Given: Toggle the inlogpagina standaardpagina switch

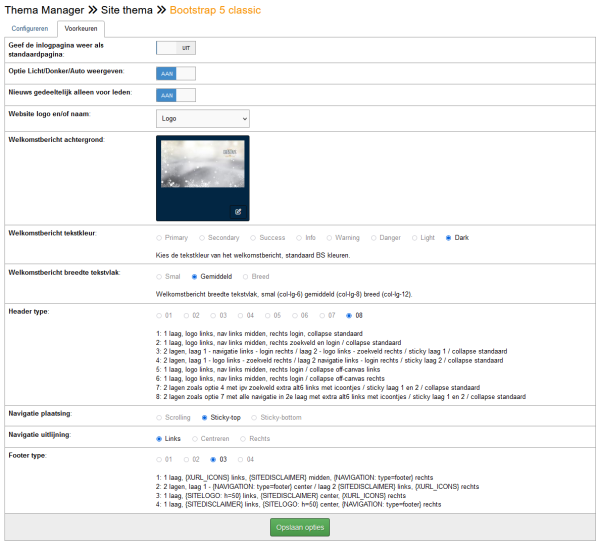Looking at the screenshot, I should (176, 47).
